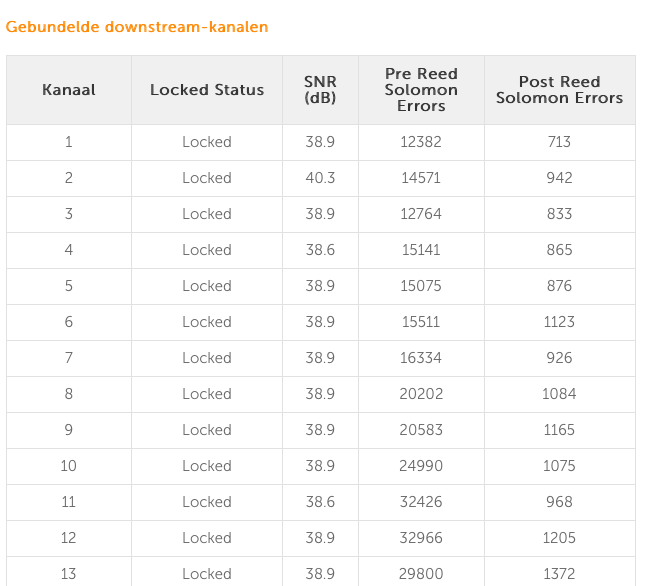Click post-error value 1372 for channel 13
Screen dimensions: 645x586
[x=559, y=574]
